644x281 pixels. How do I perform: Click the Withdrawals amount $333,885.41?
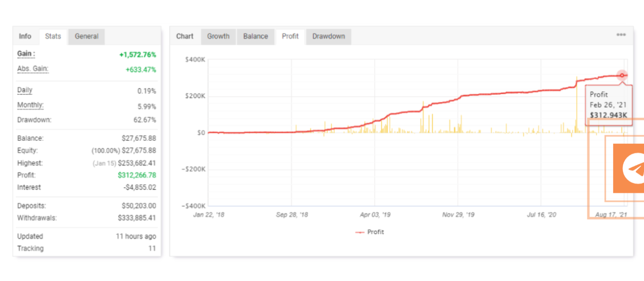pos(136,218)
